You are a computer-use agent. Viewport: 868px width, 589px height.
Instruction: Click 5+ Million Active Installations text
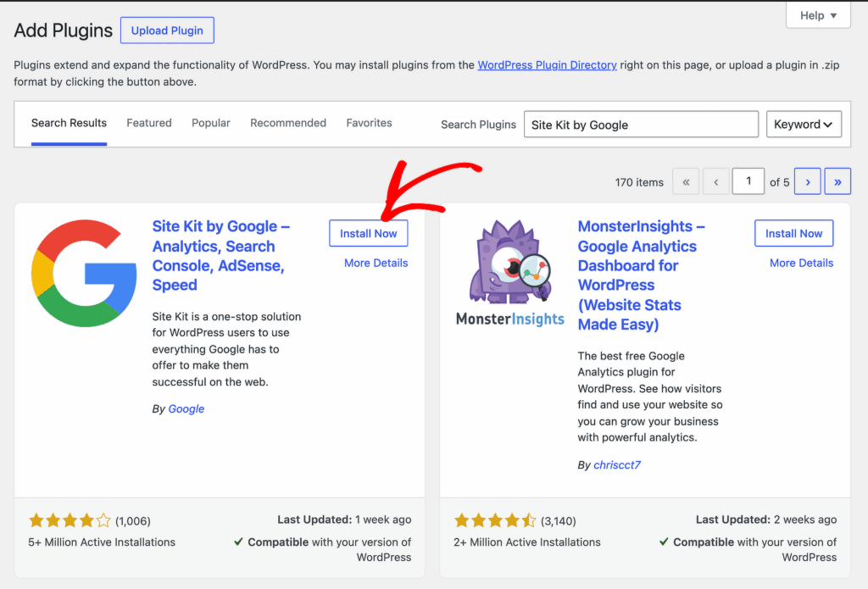click(x=102, y=542)
